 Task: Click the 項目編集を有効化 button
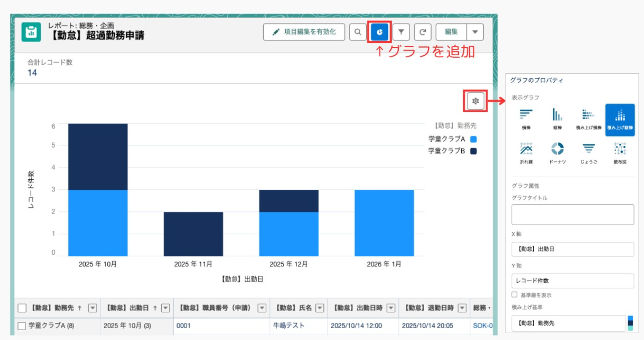304,32
